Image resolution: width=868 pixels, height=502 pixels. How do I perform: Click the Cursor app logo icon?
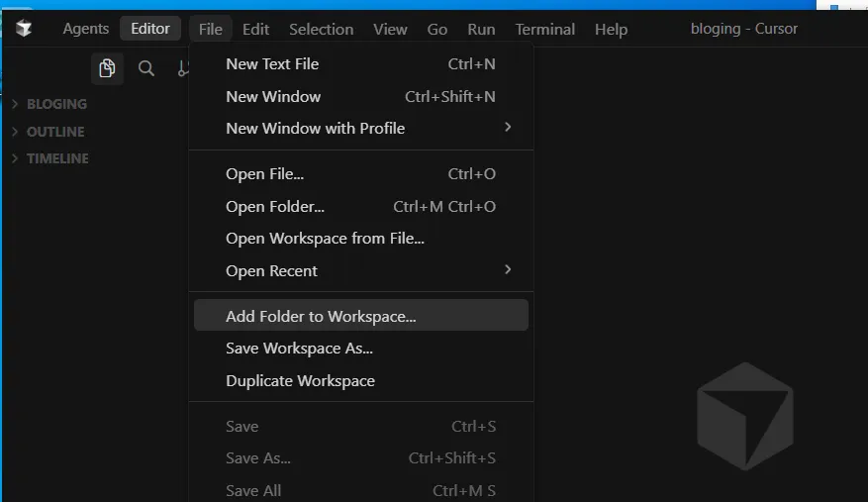24,29
